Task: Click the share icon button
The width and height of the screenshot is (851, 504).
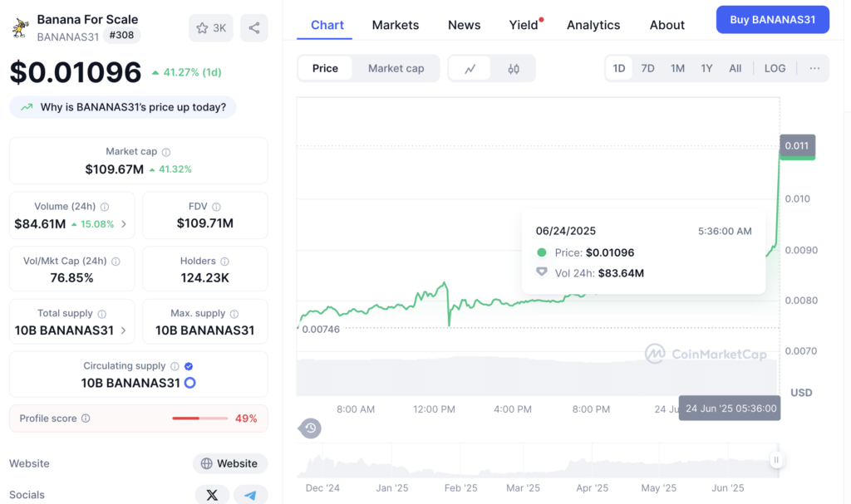Action: click(x=254, y=28)
